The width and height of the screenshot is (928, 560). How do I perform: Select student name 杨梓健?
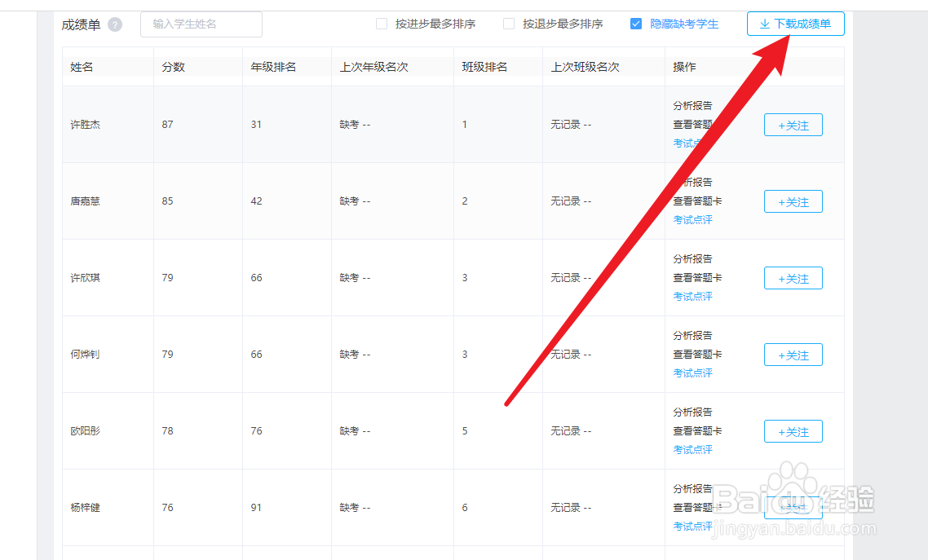pos(86,507)
